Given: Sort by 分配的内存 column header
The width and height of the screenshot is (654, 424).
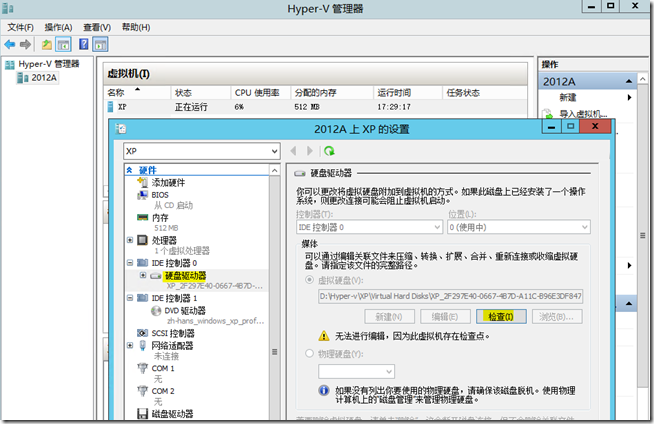Looking at the screenshot, I should point(332,93).
